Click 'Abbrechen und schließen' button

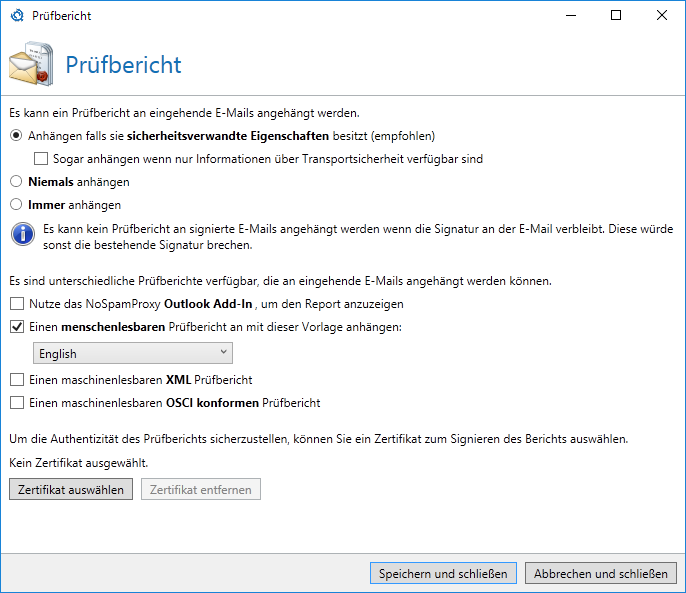coord(601,573)
